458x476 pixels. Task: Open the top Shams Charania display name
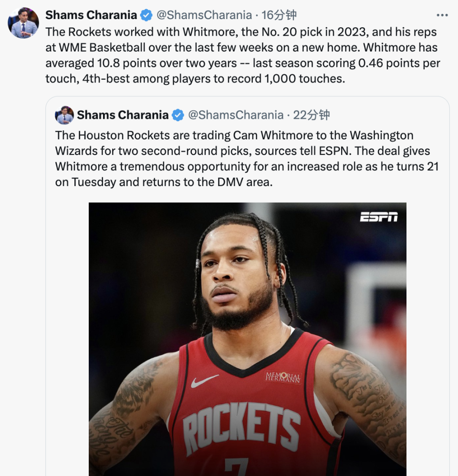[91, 15]
